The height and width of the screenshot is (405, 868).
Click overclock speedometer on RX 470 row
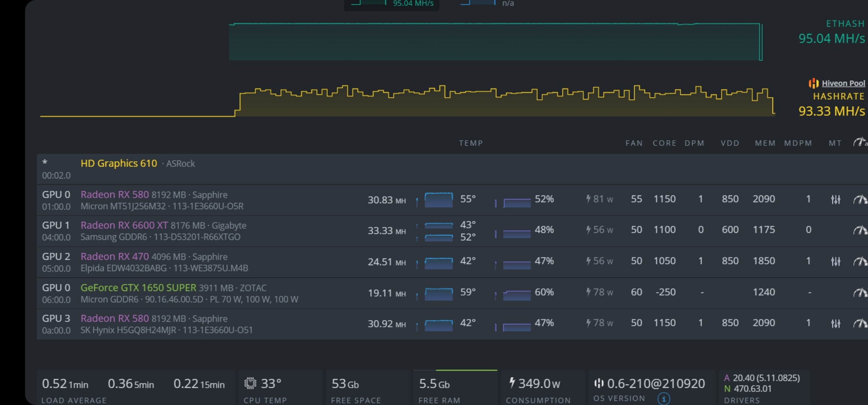860,261
